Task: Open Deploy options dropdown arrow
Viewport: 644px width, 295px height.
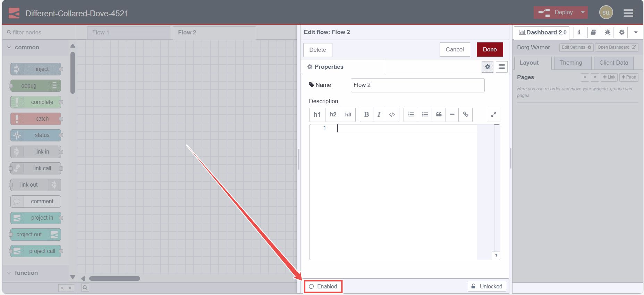Action: [x=583, y=13]
